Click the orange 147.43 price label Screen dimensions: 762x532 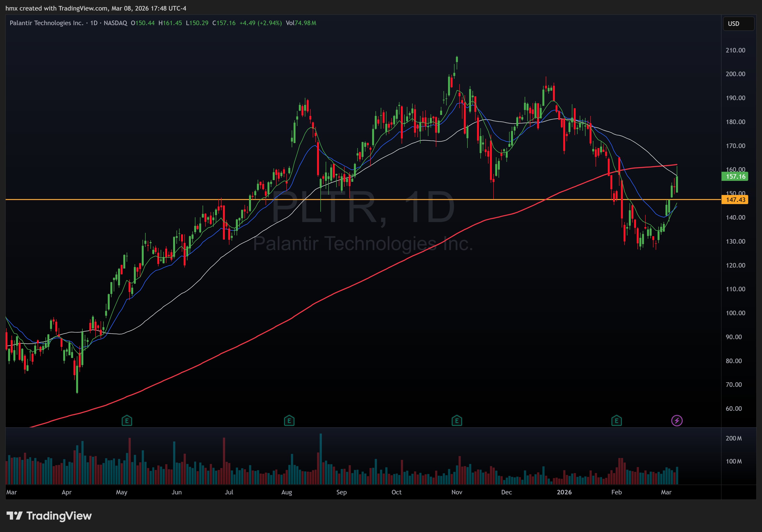point(735,200)
